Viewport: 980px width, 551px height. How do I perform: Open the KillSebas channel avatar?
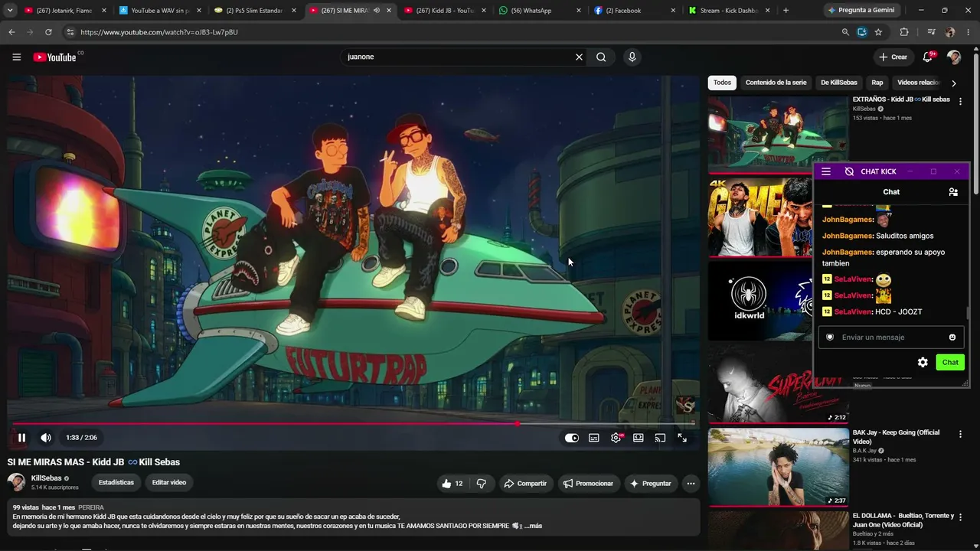pyautogui.click(x=16, y=482)
